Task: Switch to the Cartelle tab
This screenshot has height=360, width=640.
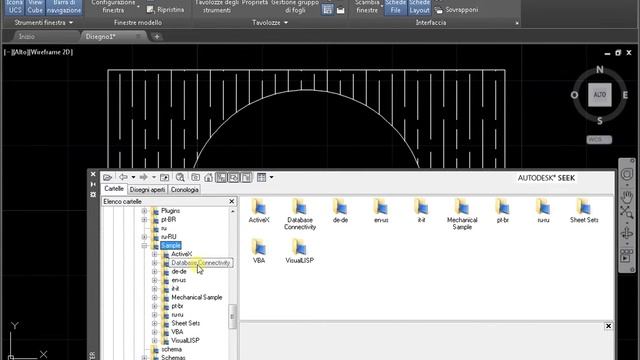Action: 114,189
